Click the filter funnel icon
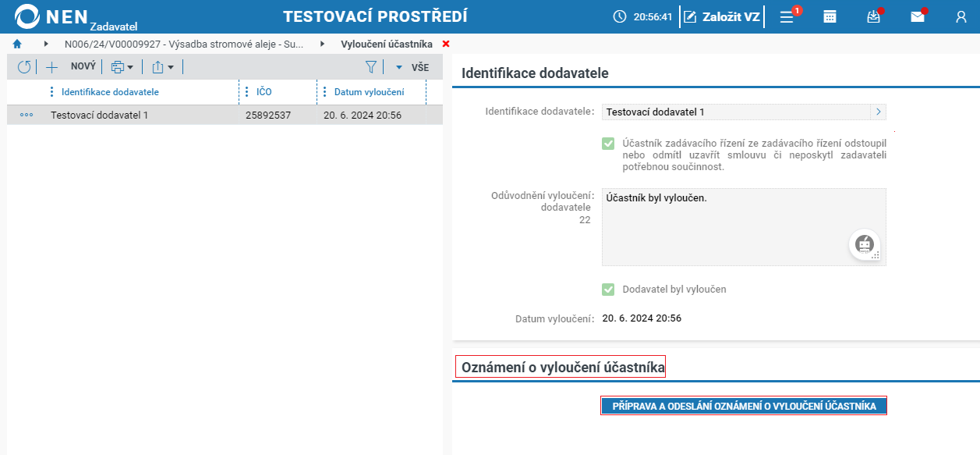The height and width of the screenshot is (455, 980). tap(371, 67)
